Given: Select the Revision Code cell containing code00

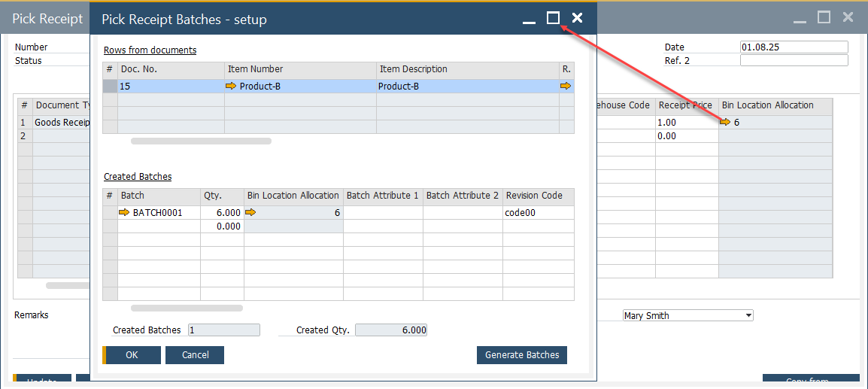Looking at the screenshot, I should click(x=538, y=213).
